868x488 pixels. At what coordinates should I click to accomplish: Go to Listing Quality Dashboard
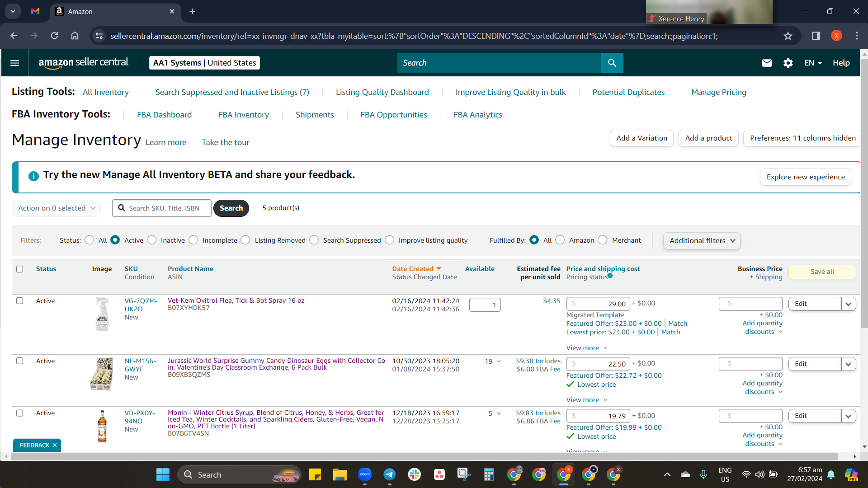[x=382, y=92]
